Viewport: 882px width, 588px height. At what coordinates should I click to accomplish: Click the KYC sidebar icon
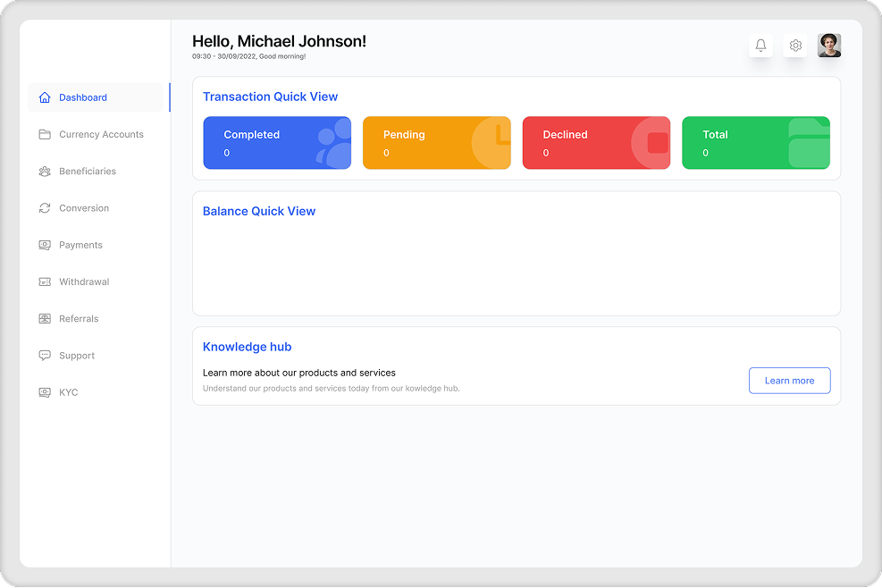pos(45,392)
